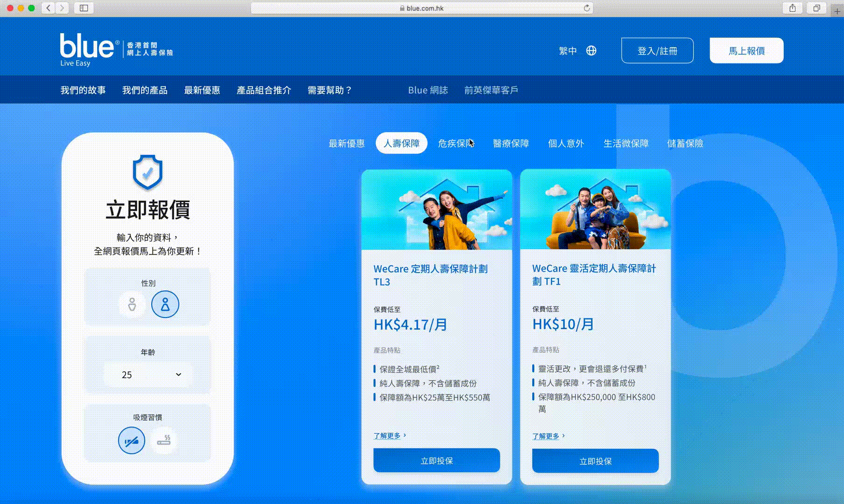Click 了解更多 under TL3 plan
This screenshot has width=844, height=504.
(387, 435)
